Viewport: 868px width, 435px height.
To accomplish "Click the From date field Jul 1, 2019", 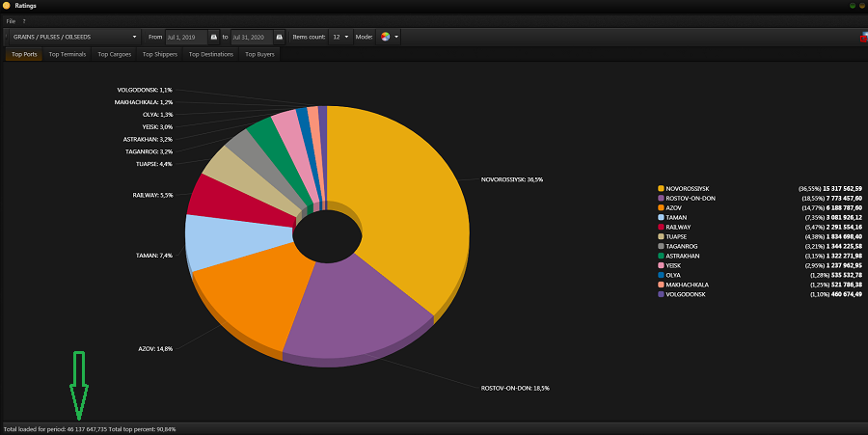I will pos(186,37).
